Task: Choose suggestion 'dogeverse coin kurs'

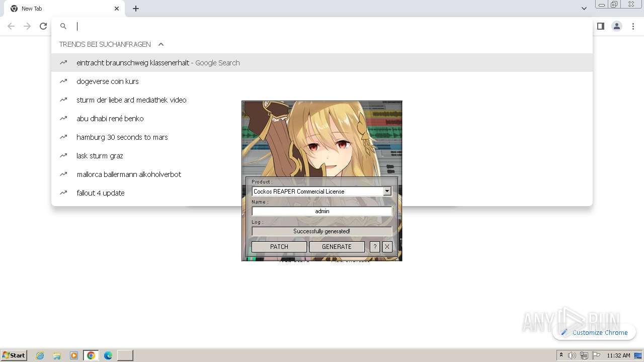Action: (x=322, y=81)
